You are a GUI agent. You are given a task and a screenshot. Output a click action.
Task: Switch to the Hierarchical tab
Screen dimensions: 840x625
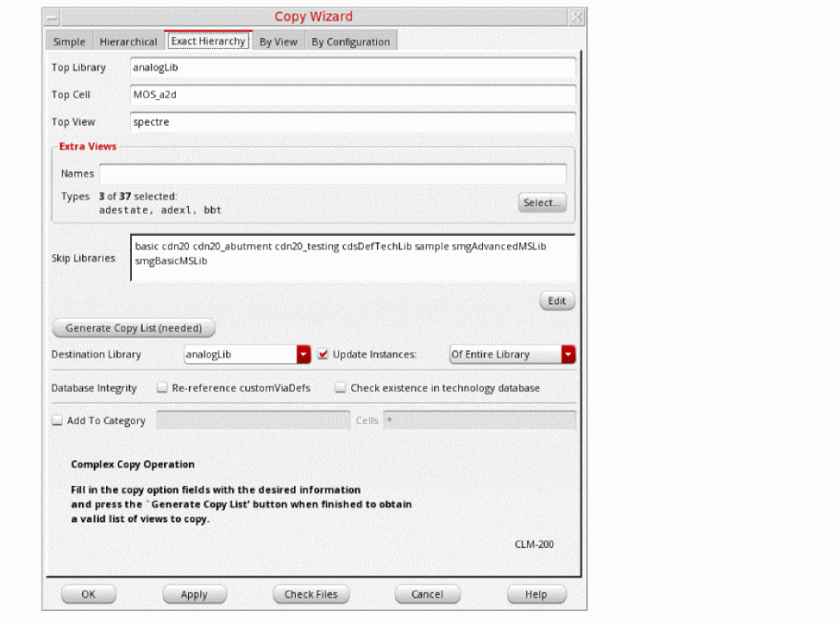coord(128,42)
